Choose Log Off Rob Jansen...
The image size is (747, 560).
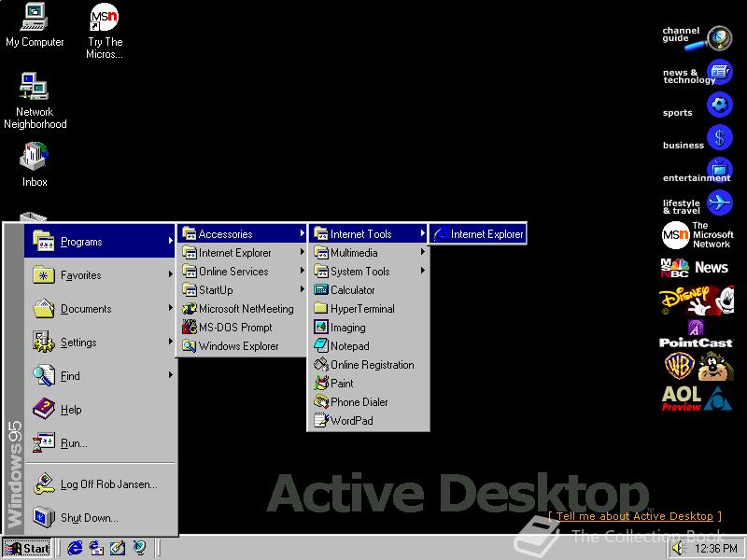click(x=100, y=484)
